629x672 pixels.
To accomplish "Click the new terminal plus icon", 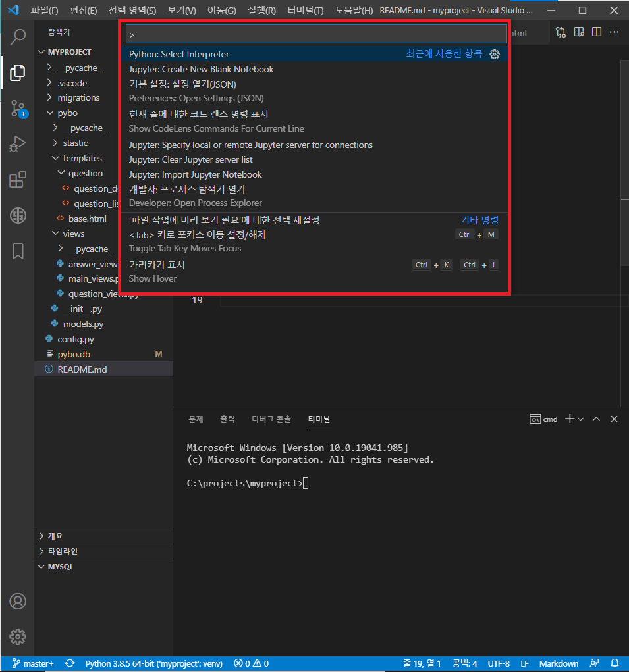I will (570, 419).
